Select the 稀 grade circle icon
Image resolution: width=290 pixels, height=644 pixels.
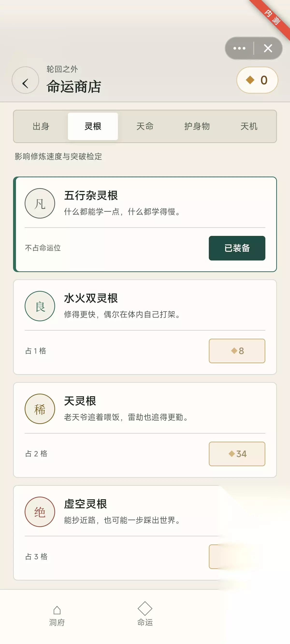pos(40,409)
